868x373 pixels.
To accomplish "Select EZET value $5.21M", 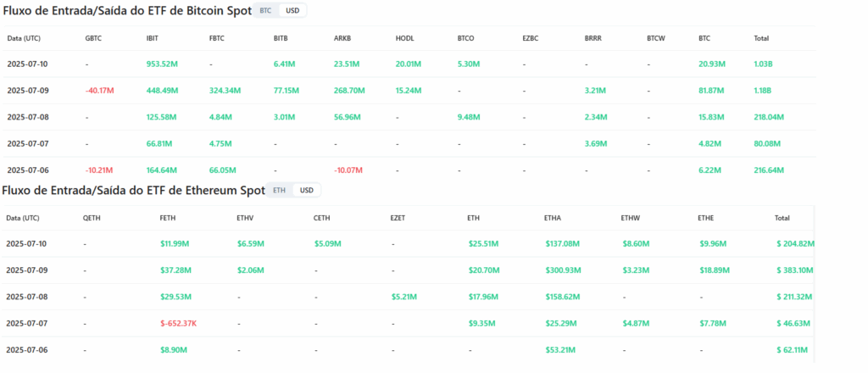I will (x=403, y=297).
